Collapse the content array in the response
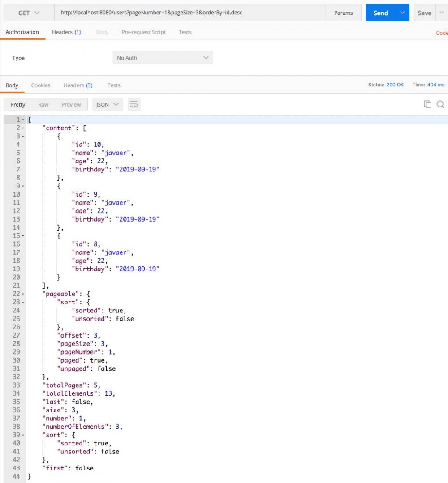The image size is (448, 483). [x=22, y=128]
